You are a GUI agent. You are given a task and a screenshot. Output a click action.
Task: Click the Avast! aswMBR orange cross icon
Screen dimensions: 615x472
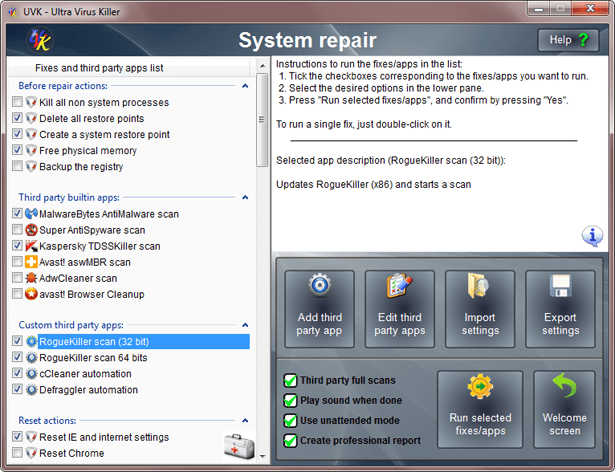31,262
